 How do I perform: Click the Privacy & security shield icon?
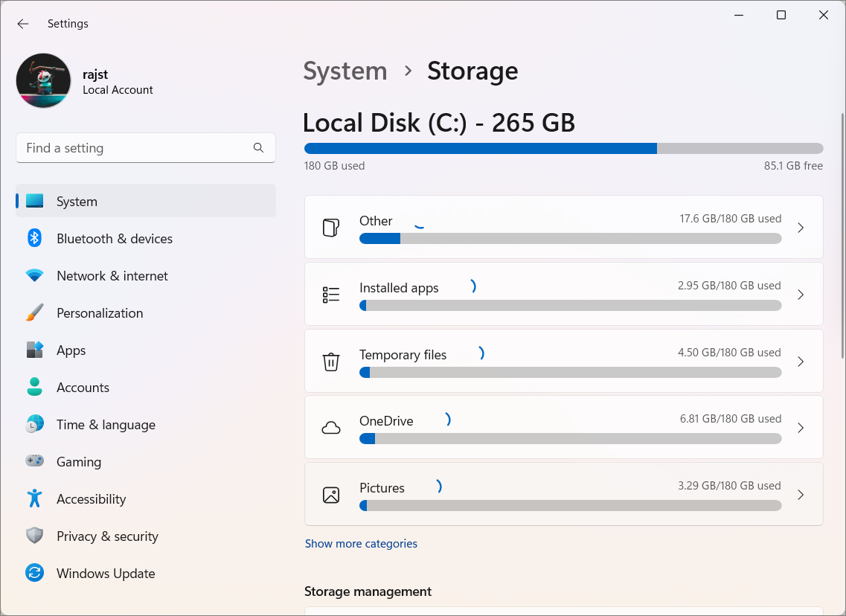tap(34, 536)
